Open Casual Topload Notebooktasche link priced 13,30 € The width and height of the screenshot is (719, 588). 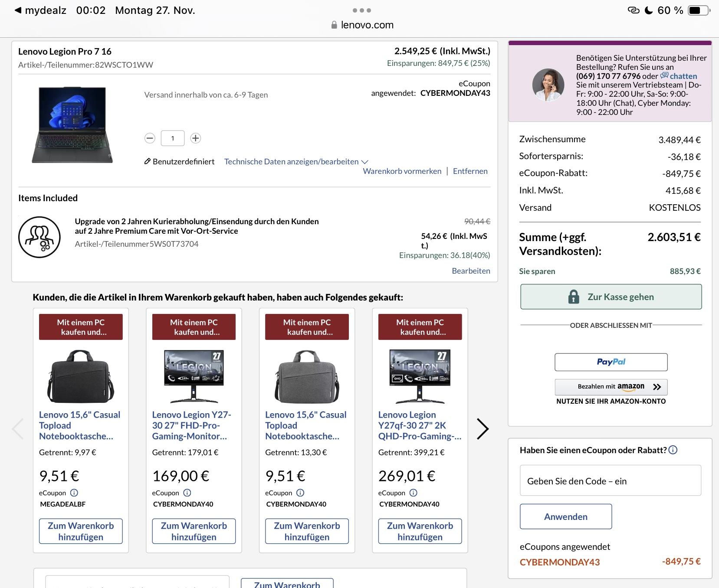(x=306, y=425)
